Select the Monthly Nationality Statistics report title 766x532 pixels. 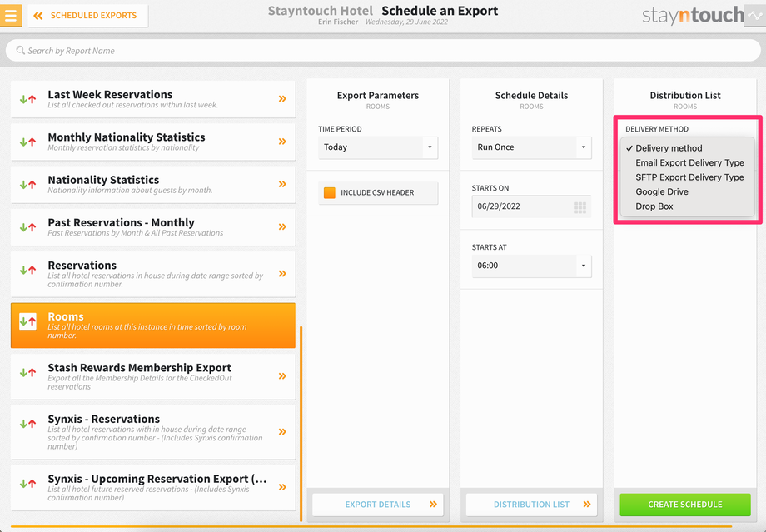(x=127, y=137)
